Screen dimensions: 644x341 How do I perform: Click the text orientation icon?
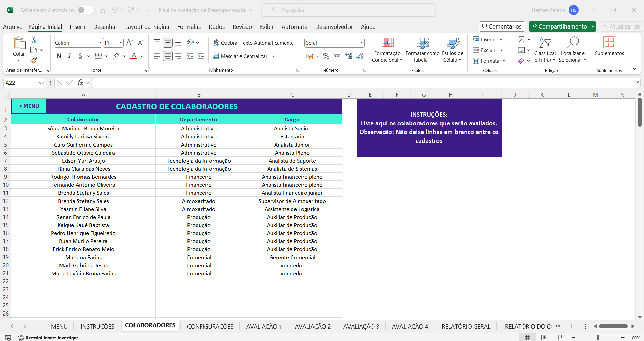click(191, 42)
